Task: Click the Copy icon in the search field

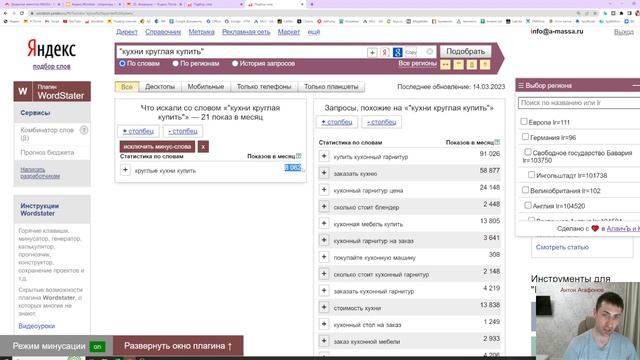Action: click(411, 52)
